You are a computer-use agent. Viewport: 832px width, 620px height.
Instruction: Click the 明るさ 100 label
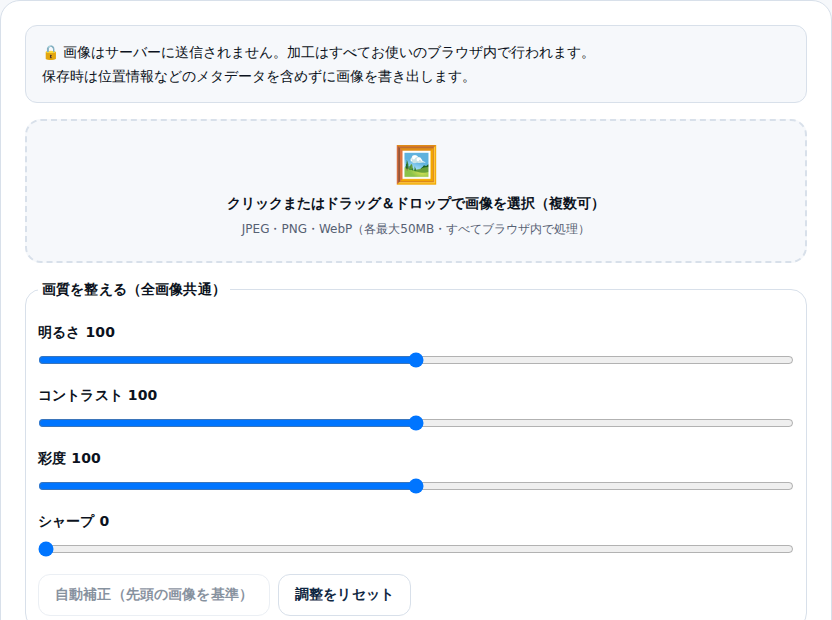[x=76, y=332]
